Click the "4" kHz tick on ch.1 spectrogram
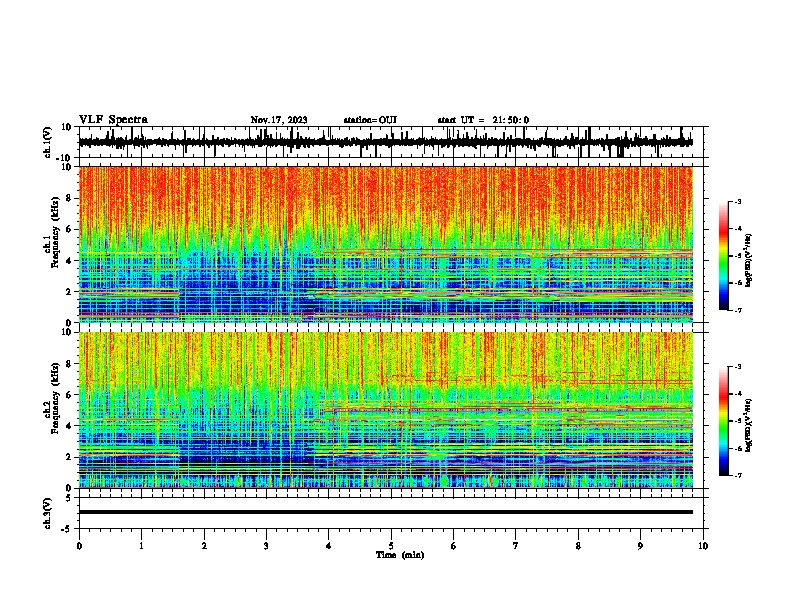This screenshot has width=792, height=612. click(69, 261)
